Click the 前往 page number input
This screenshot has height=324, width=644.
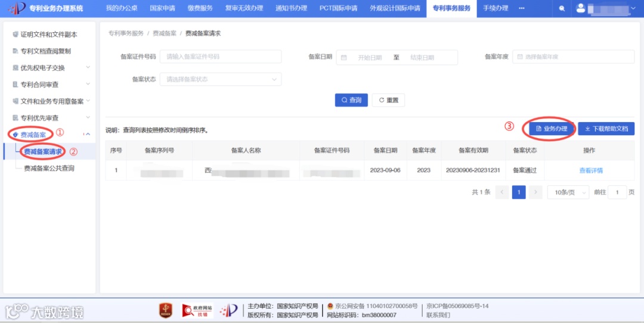(x=617, y=192)
